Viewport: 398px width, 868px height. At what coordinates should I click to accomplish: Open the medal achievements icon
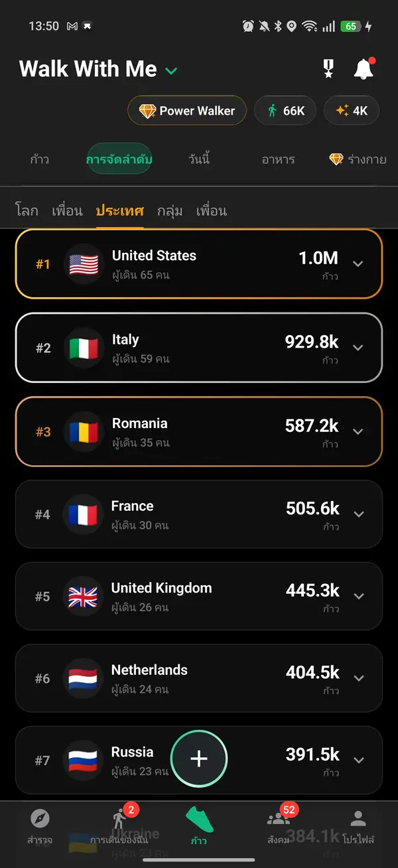tap(328, 69)
